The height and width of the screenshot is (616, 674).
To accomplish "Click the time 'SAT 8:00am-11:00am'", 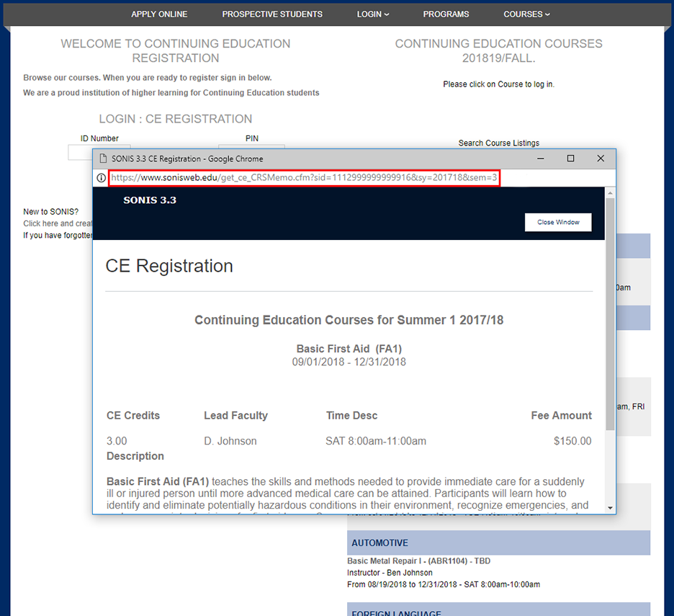I will tap(376, 441).
